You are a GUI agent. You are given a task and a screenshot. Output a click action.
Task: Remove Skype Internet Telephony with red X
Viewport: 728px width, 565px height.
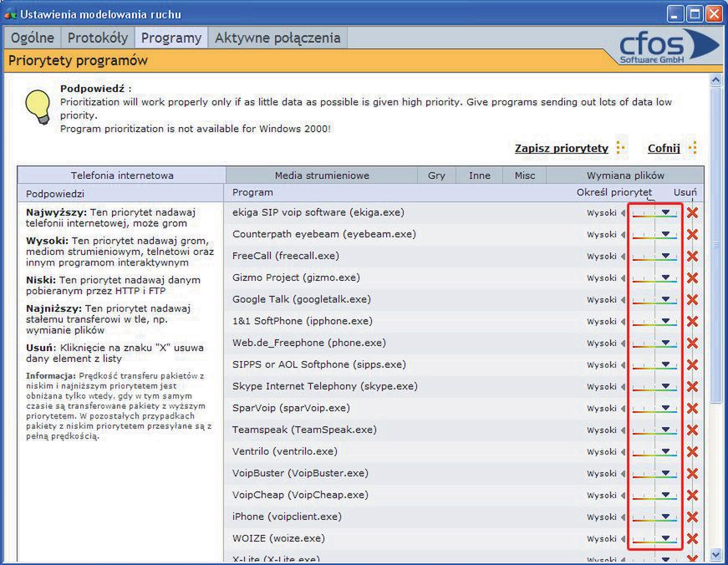[692, 387]
